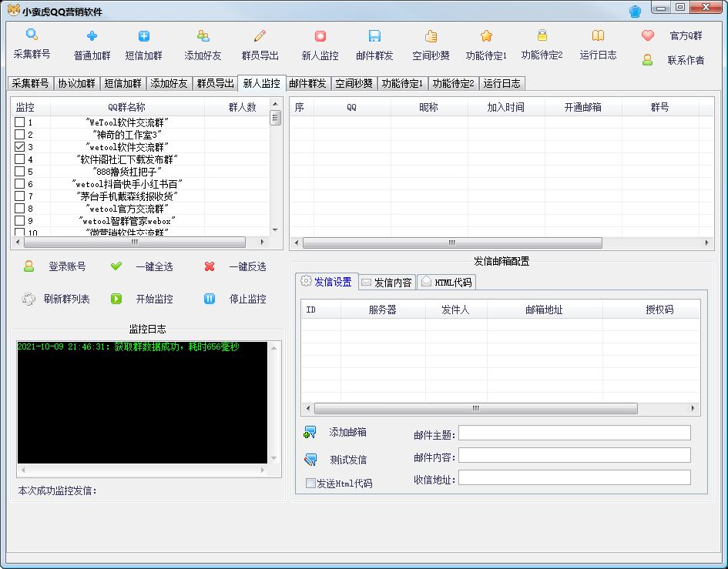
Task: Open the 邮件群发 floppy disk icon
Action: pos(374,36)
